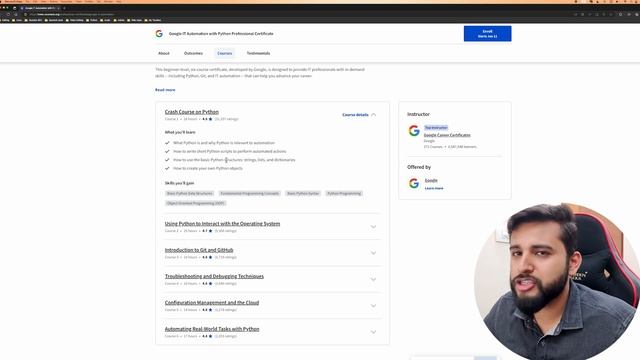
Task: Click the Top Instructor badge
Action: click(436, 128)
